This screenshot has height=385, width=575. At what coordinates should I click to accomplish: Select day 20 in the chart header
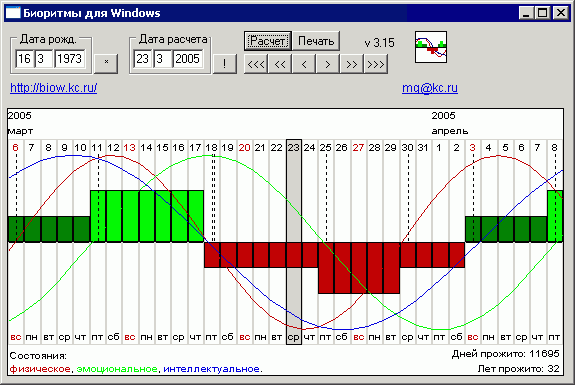pyautogui.click(x=244, y=147)
